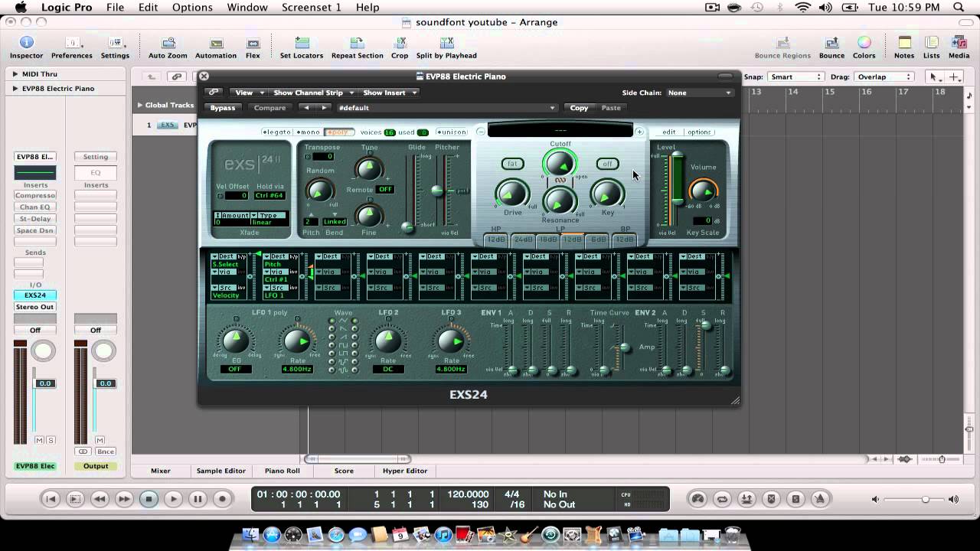The height and width of the screenshot is (551, 980).
Task: Open the Edit menu
Action: click(148, 7)
